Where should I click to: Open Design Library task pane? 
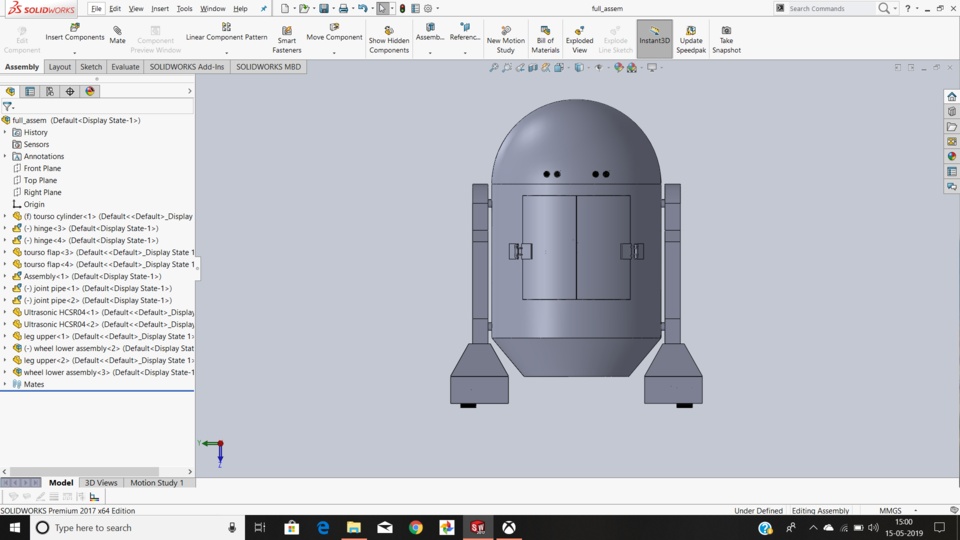[951, 111]
